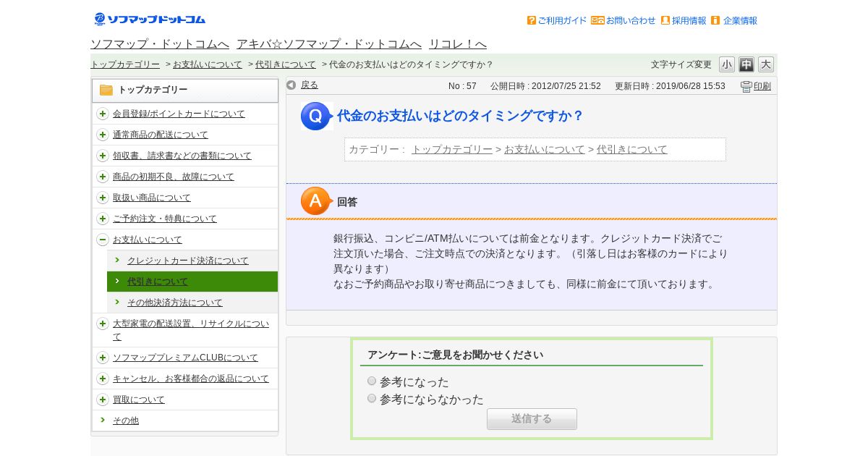Click the アンケート:ご意見をお聞かせください heading
Screen dimensions: 868x456
(455, 355)
